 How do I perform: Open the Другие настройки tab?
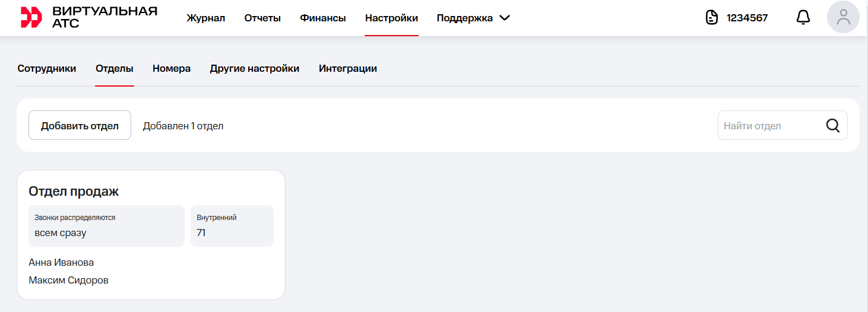(x=255, y=69)
